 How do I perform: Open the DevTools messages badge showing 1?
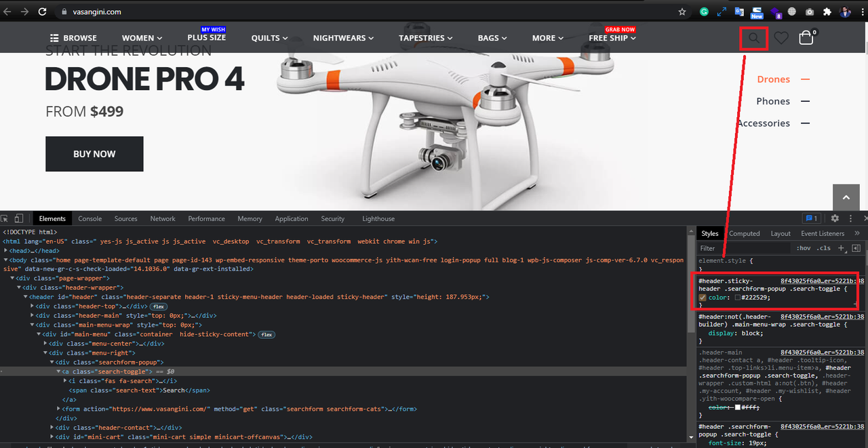click(x=812, y=218)
